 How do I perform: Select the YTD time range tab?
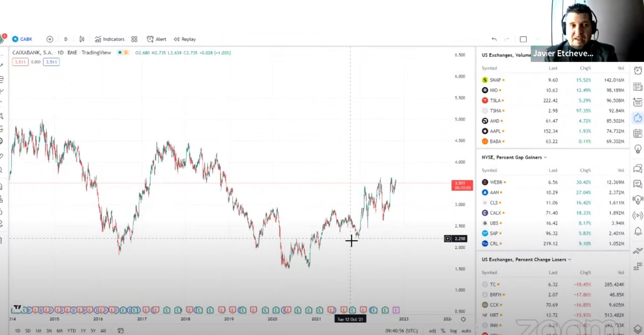click(x=71, y=331)
